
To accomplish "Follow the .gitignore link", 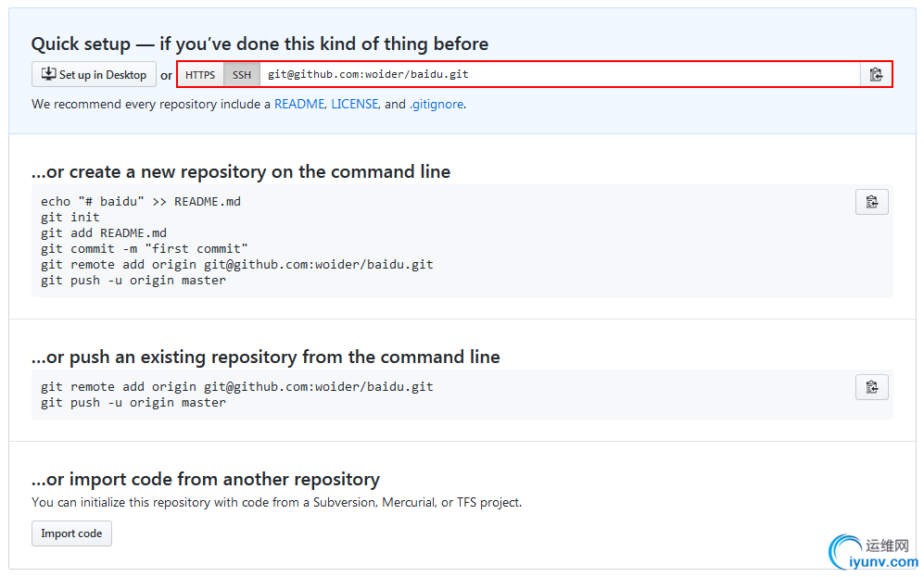I will pyautogui.click(x=437, y=105).
